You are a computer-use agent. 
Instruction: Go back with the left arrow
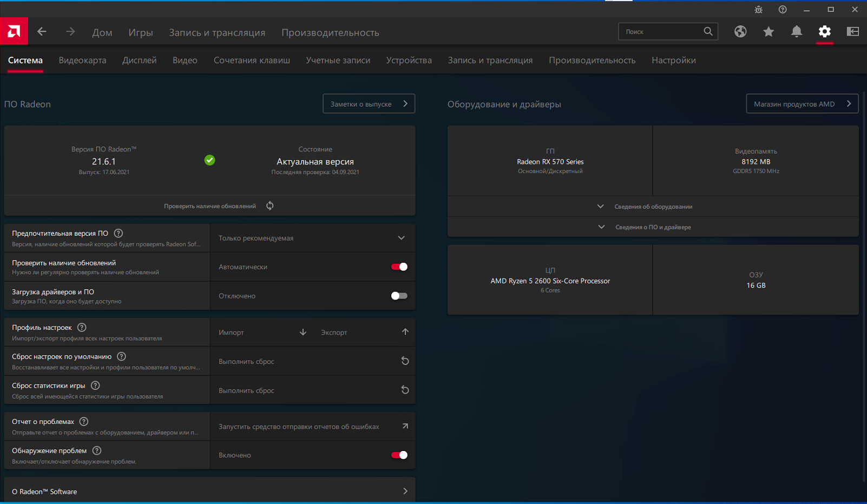42,32
